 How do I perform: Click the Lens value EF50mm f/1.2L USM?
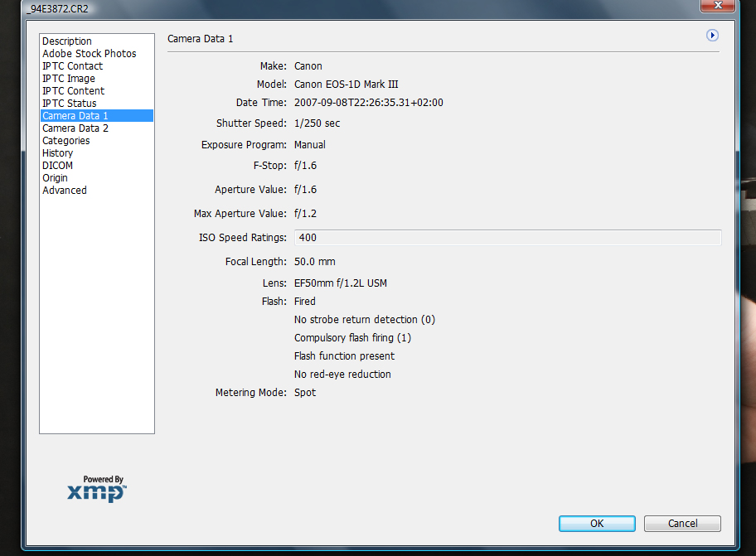click(341, 283)
